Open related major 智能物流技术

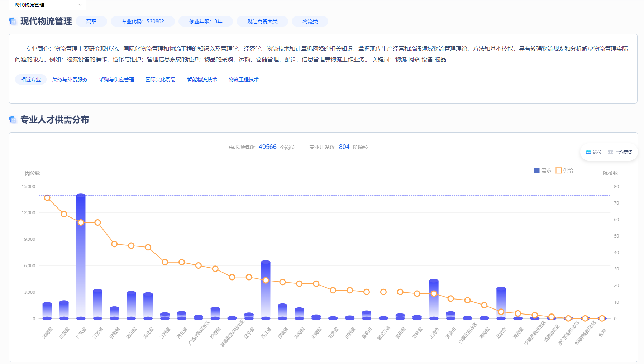pos(202,80)
